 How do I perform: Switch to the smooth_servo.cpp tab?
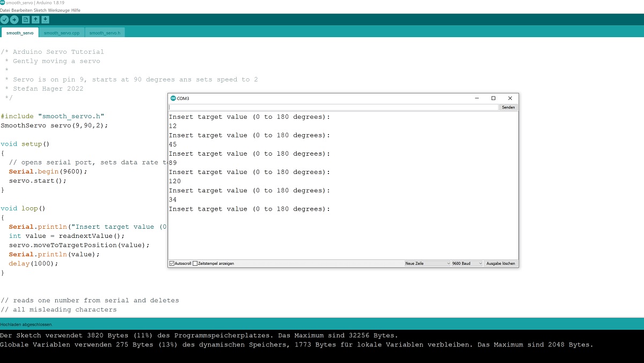pos(62,33)
